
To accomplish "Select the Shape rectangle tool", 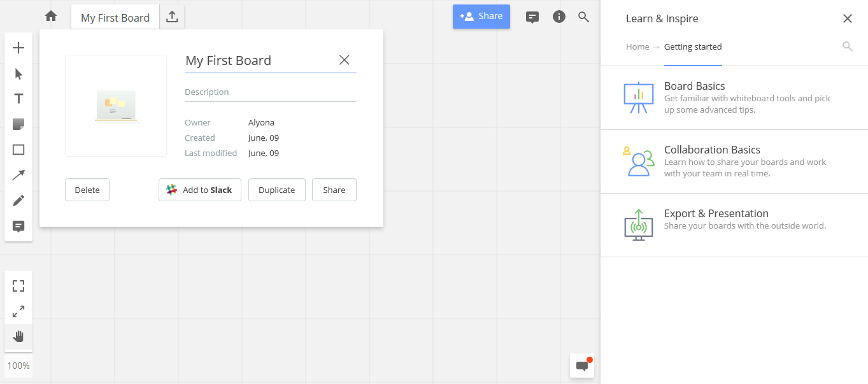I will coord(18,150).
